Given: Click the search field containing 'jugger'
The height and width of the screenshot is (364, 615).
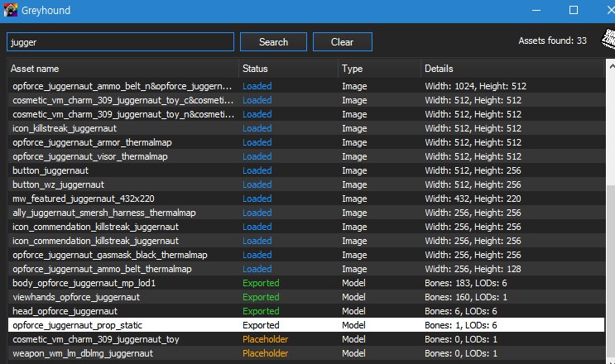Looking at the screenshot, I should 120,42.
